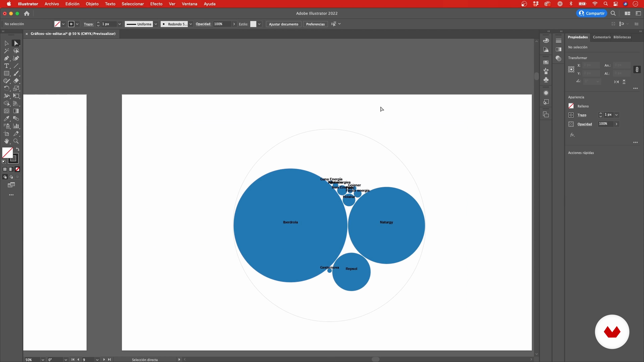Select the Gradient tool
644x362 pixels.
(x=16, y=111)
